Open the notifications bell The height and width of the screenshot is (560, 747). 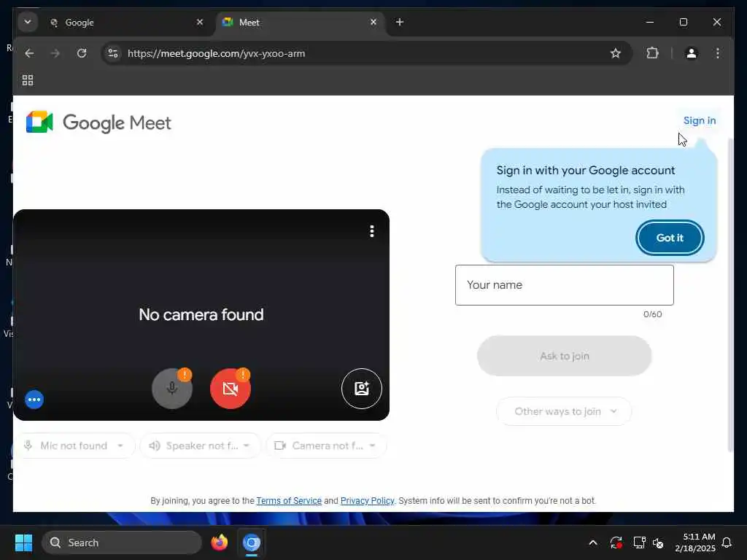pos(727,542)
